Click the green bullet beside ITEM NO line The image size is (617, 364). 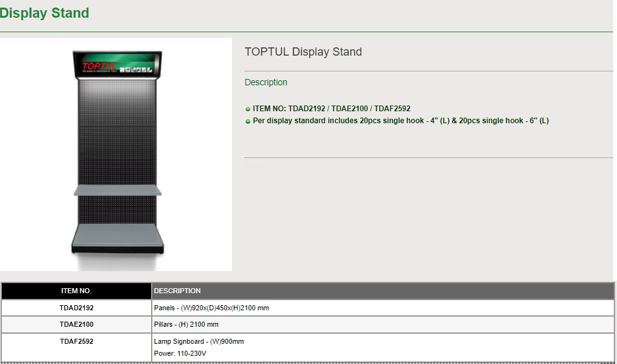[248, 109]
